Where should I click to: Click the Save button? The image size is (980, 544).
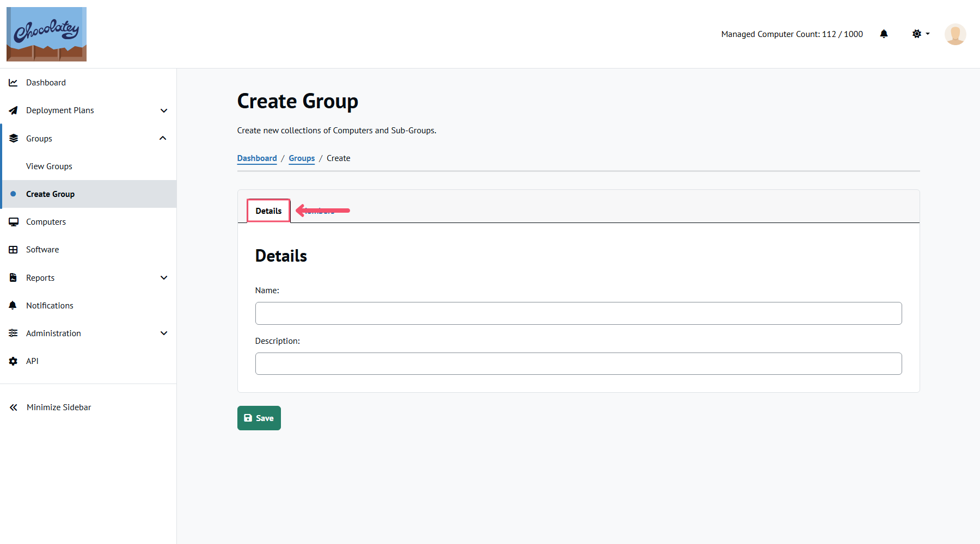[x=259, y=418]
